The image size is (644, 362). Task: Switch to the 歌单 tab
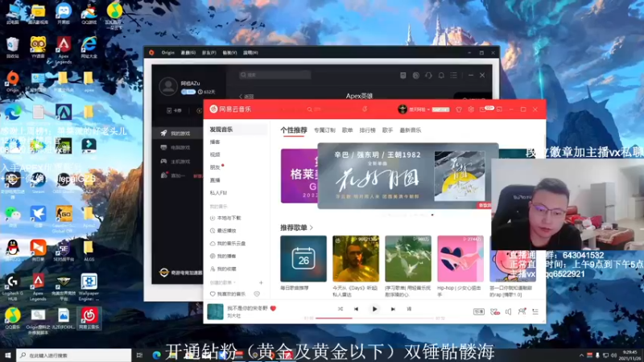click(348, 130)
